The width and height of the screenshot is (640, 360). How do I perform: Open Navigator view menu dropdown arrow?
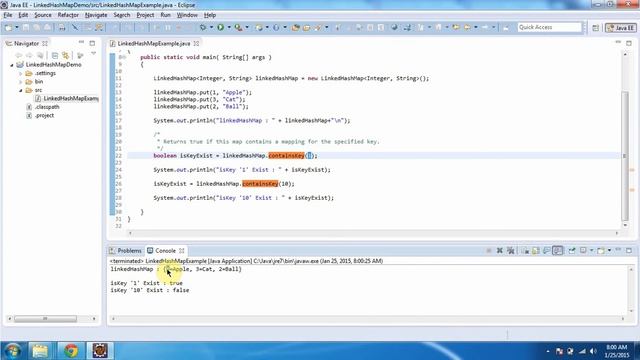93,53
